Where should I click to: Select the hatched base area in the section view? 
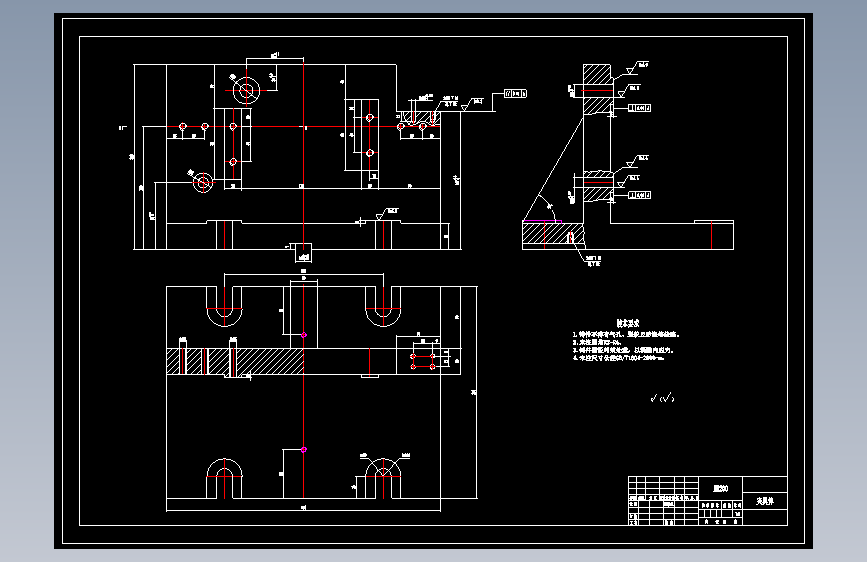pos(553,233)
